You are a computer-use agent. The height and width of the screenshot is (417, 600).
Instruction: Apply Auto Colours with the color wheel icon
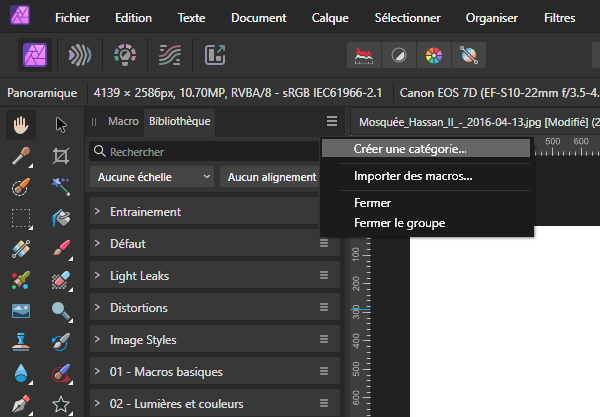pyautogui.click(x=433, y=55)
